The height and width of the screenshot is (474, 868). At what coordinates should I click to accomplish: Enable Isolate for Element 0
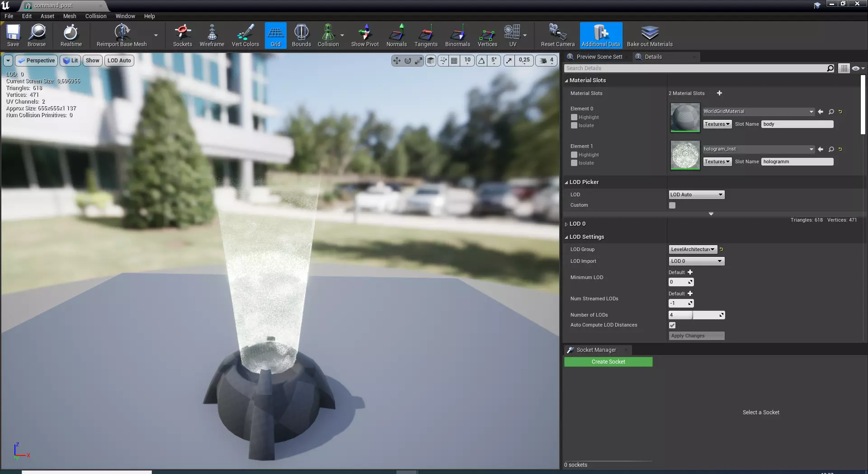(574, 125)
